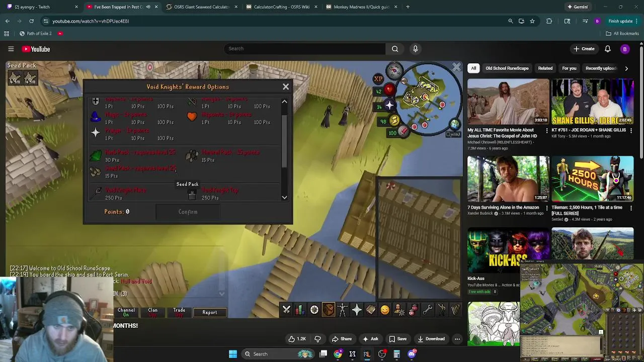
Task: Toggle quick prayers orb
Action: pyautogui.click(x=389, y=106)
